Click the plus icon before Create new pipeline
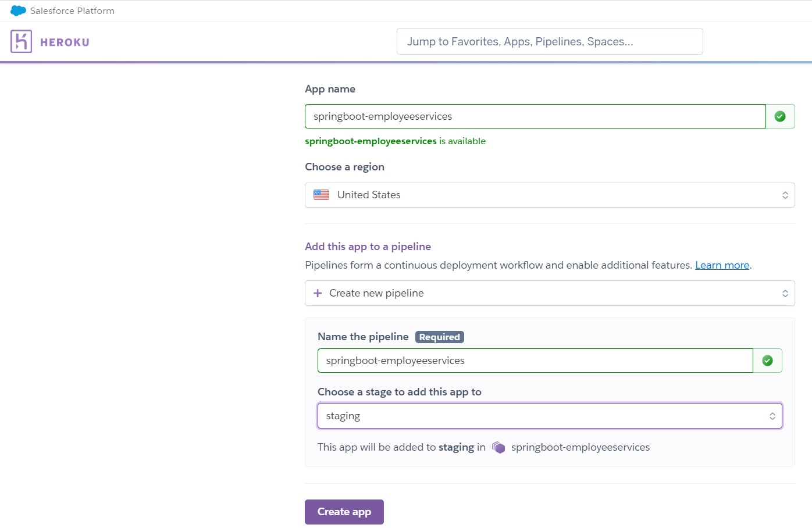Image resolution: width=812 pixels, height=528 pixels. pos(318,293)
